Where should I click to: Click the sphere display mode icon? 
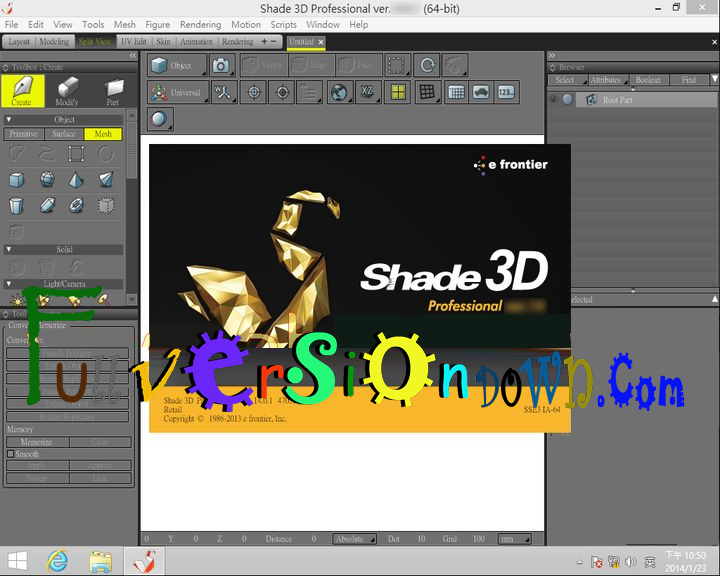(160, 119)
